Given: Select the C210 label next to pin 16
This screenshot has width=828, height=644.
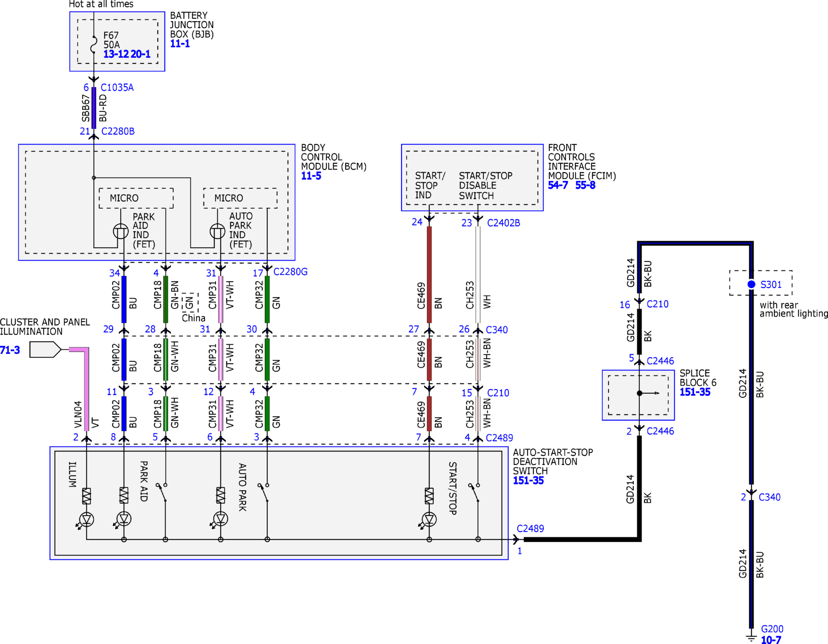Looking at the screenshot, I should point(657,304).
